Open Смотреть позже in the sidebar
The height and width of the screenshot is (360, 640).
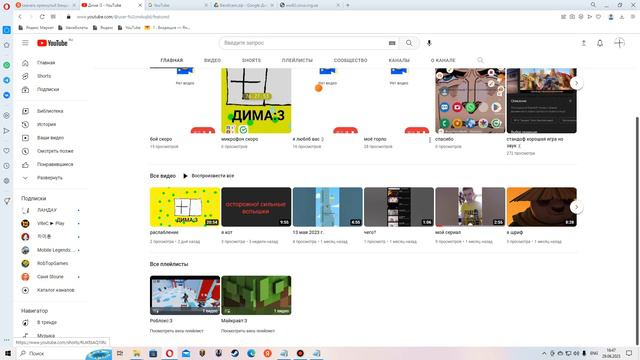click(x=55, y=151)
